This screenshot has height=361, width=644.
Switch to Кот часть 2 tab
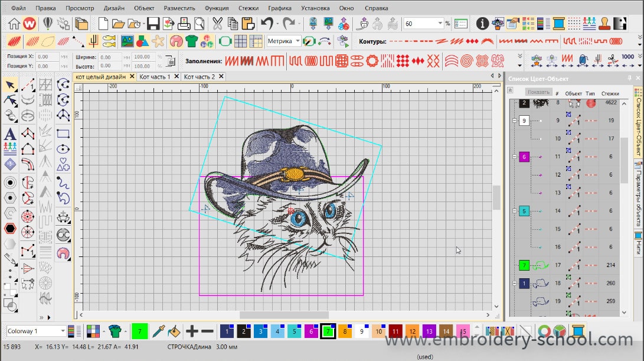click(x=199, y=76)
